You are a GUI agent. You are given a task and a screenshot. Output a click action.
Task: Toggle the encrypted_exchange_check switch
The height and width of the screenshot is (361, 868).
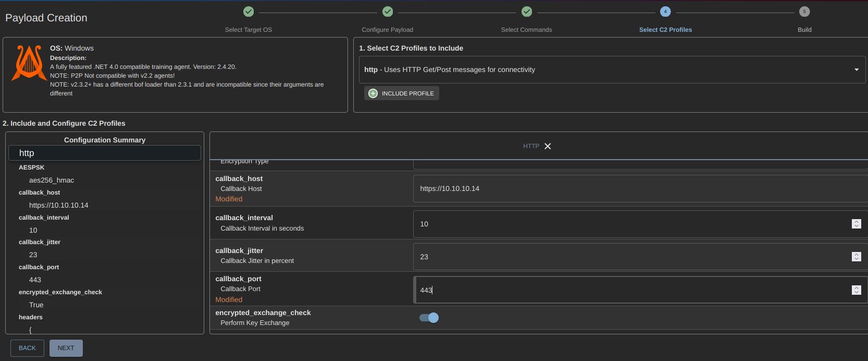click(x=429, y=318)
